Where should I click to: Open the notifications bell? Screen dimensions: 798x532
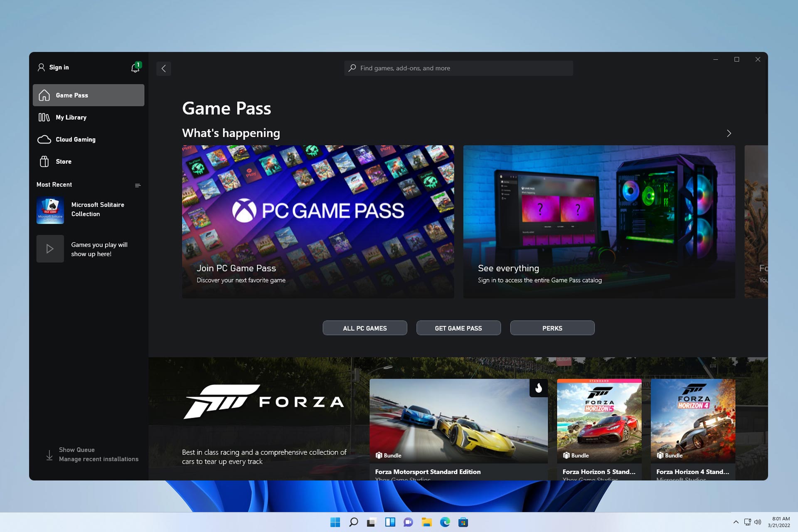[135, 67]
